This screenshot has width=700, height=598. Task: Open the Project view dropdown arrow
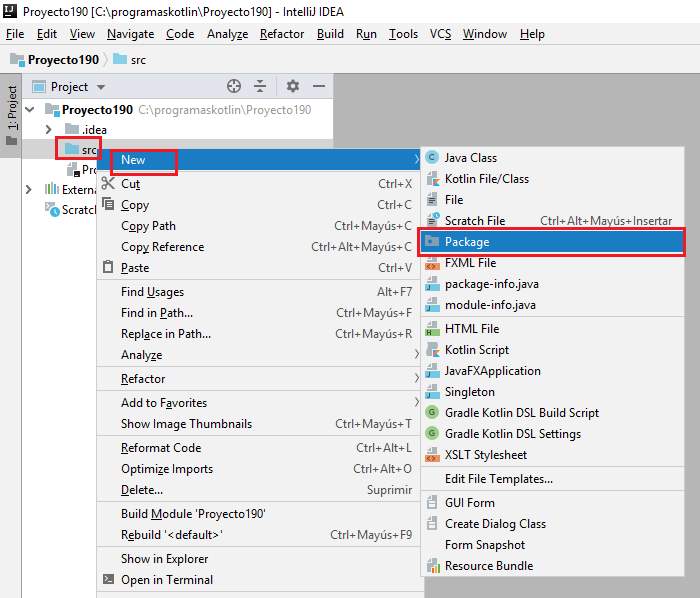(x=101, y=87)
